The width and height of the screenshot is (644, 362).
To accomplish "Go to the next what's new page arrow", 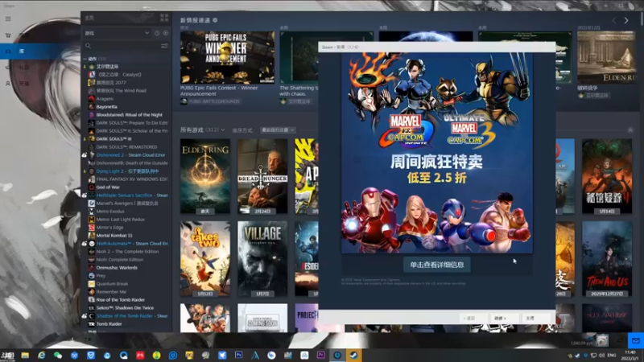I will tap(626, 20).
